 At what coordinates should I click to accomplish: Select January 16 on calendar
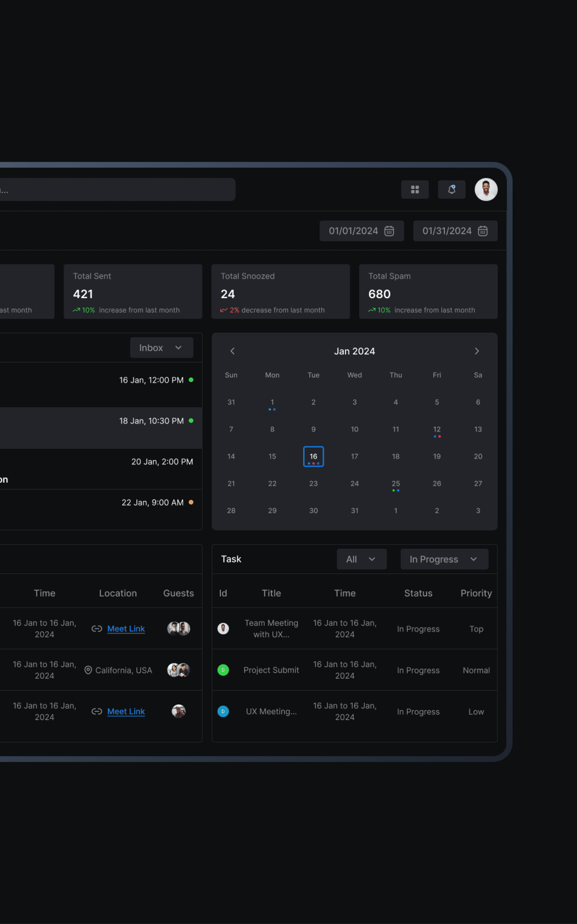tap(313, 456)
